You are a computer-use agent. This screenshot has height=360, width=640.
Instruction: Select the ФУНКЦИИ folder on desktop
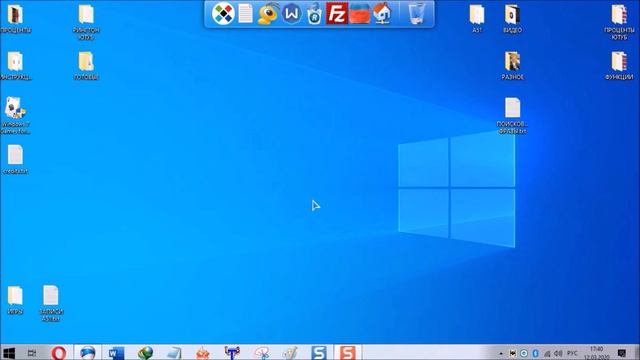[619, 66]
